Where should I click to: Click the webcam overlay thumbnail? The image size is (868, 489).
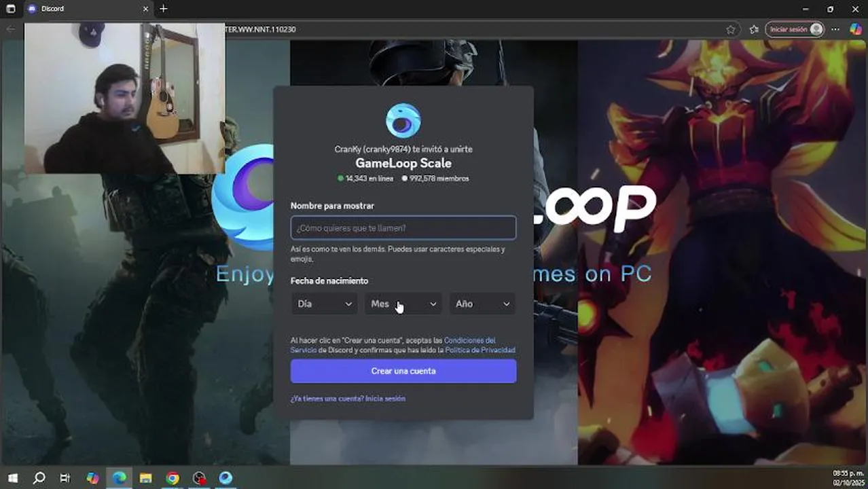point(124,98)
